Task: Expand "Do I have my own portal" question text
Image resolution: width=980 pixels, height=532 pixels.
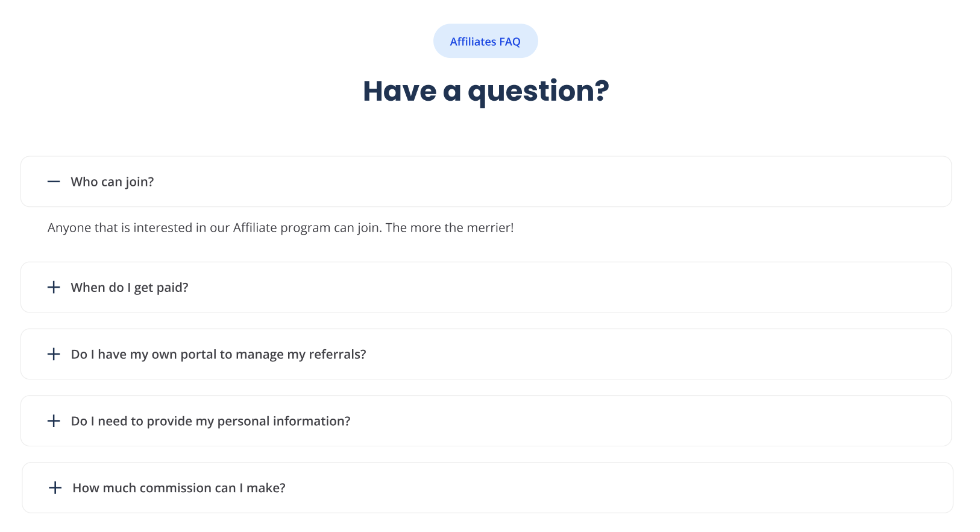Action: click(218, 355)
